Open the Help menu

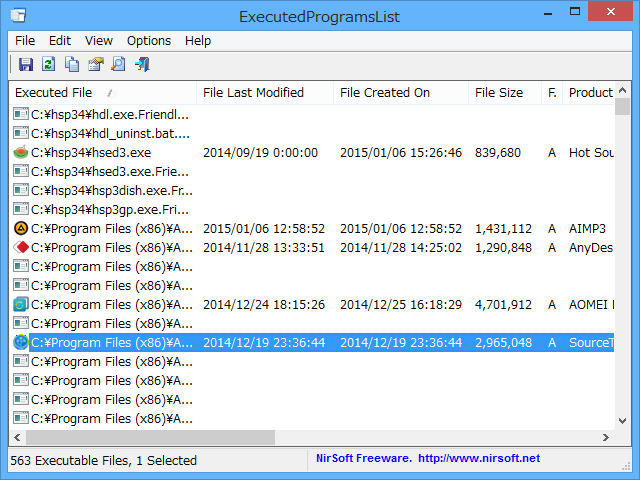[x=198, y=41]
